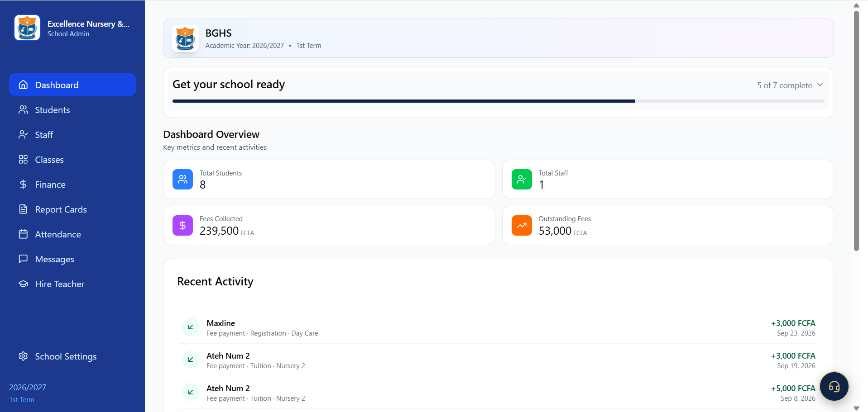Click the +3,000 FCFA amount dated Sep 23
The image size is (868, 412).
pyautogui.click(x=793, y=323)
